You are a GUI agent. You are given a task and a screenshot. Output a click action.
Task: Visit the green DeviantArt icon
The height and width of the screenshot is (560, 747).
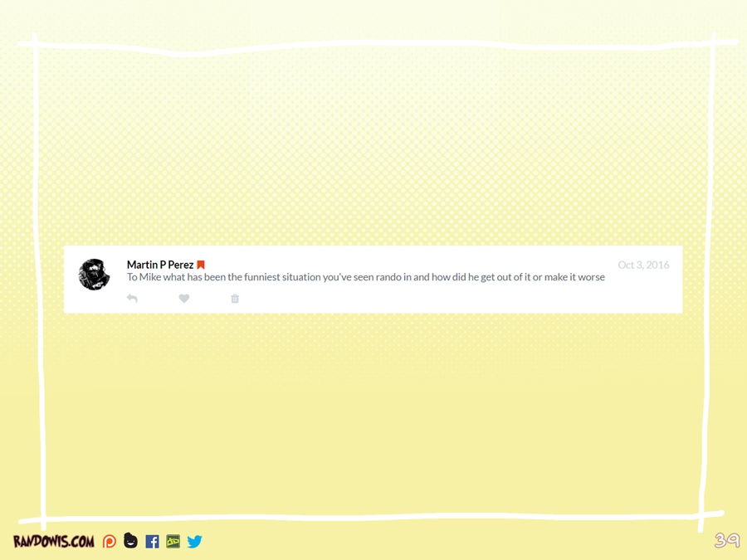coord(173,542)
